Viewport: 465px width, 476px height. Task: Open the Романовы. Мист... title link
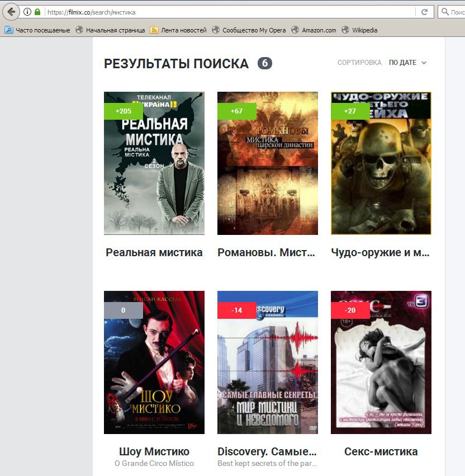267,253
